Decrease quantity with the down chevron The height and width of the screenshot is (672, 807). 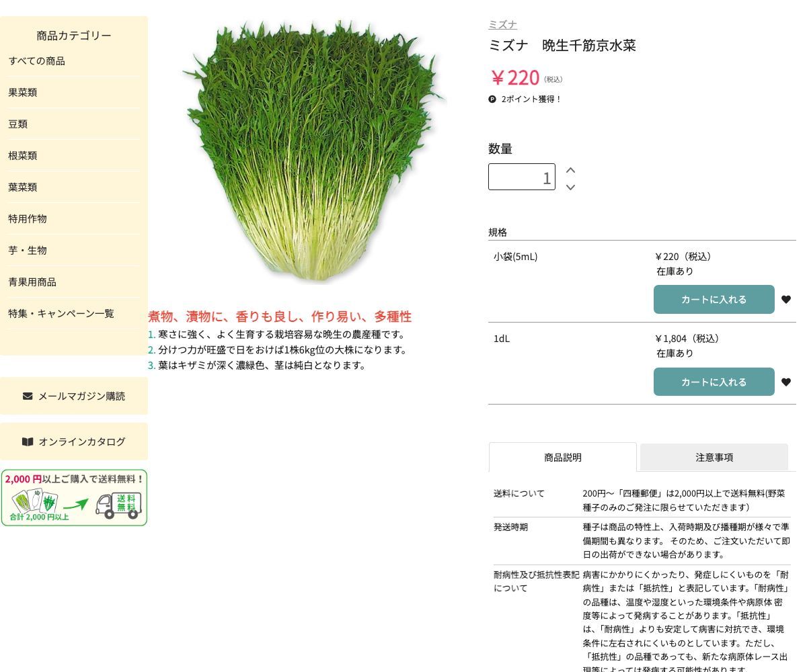click(570, 187)
